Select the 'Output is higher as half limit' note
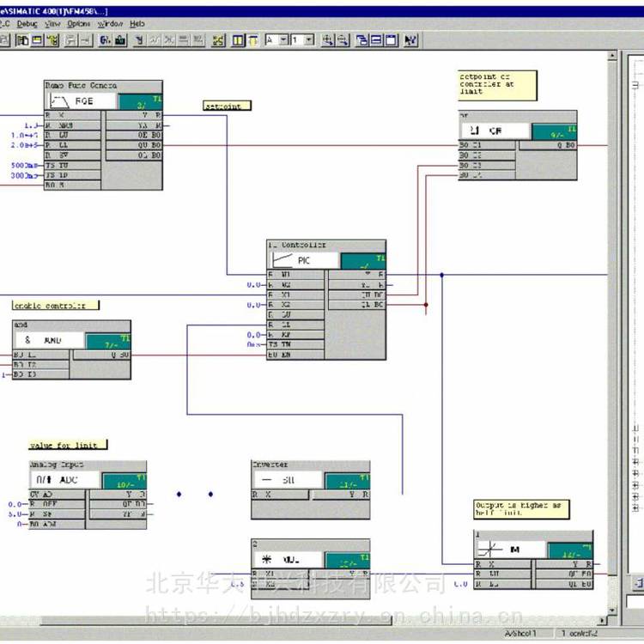The width and height of the screenshot is (644, 644). pos(521,509)
